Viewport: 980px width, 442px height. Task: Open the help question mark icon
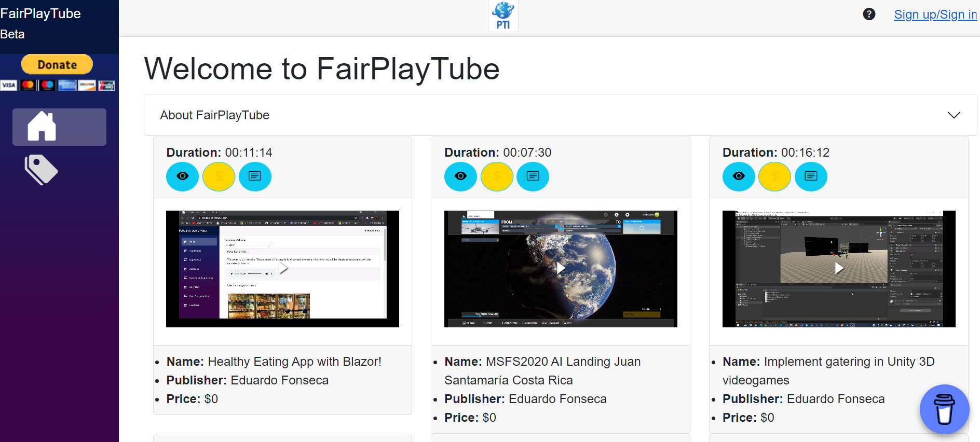pyautogui.click(x=869, y=15)
